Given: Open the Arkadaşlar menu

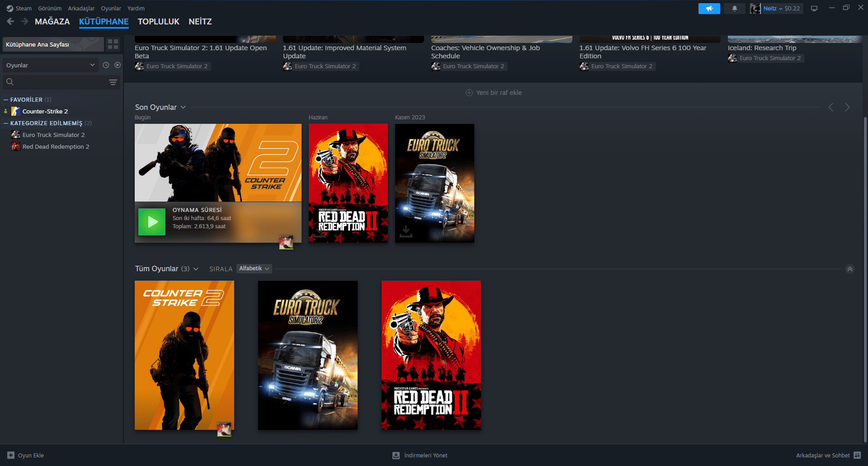Looking at the screenshot, I should 81,9.
